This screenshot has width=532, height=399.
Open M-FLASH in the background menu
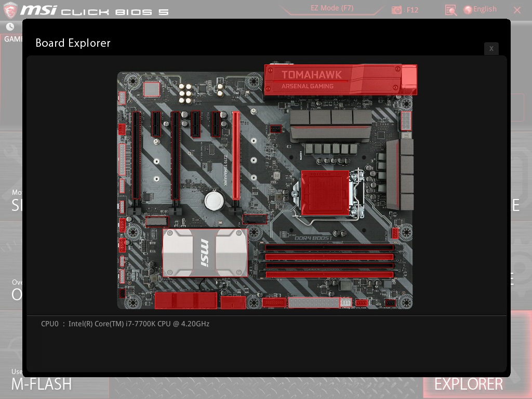click(42, 384)
